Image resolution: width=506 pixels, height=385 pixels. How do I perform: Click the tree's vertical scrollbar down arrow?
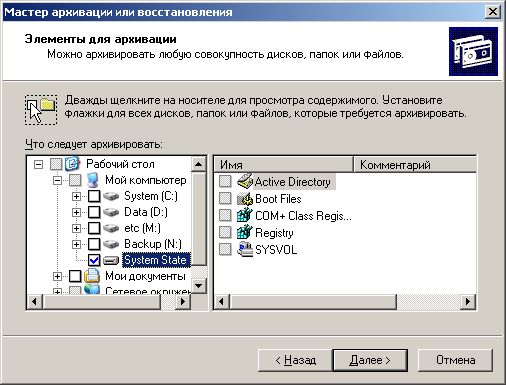coord(199,286)
